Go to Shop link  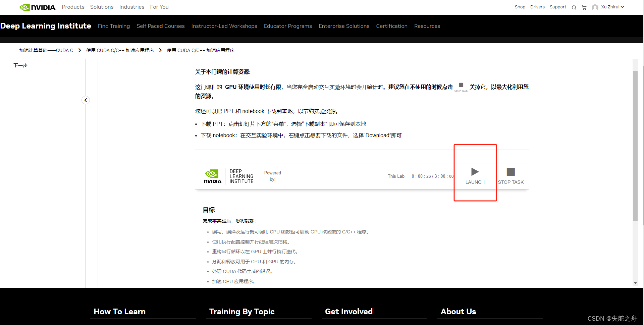(x=520, y=7)
